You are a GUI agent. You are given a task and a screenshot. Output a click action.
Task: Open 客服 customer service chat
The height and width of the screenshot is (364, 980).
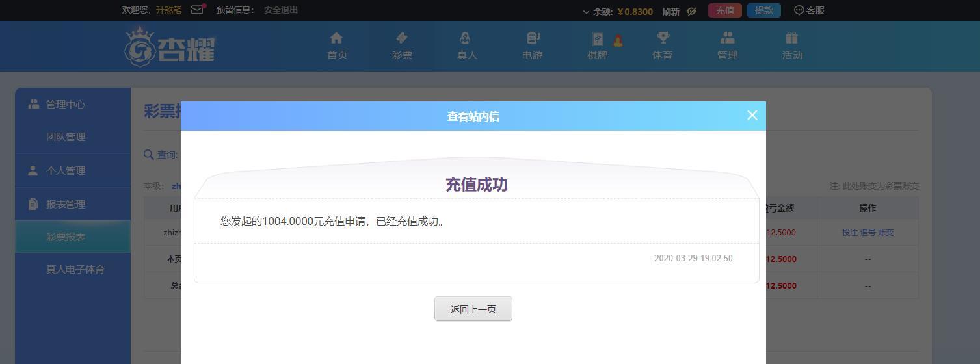click(x=809, y=10)
